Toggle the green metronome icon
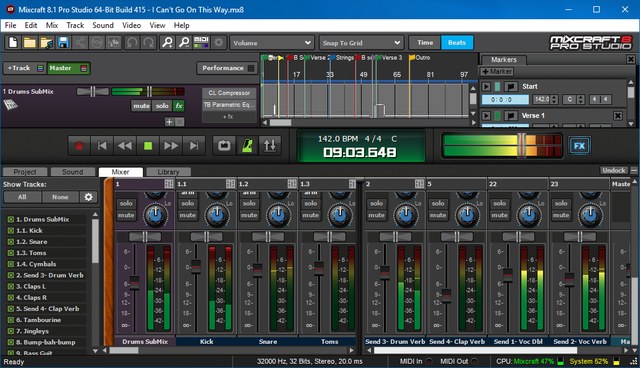640x368 pixels. point(247,146)
